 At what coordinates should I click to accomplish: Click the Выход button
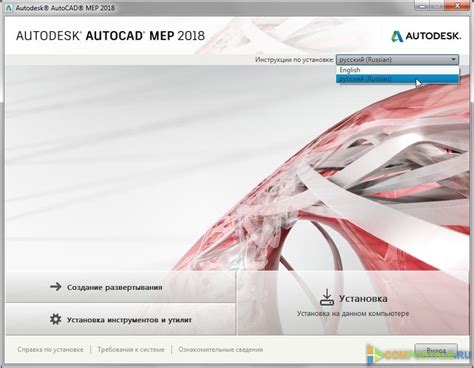click(436, 351)
